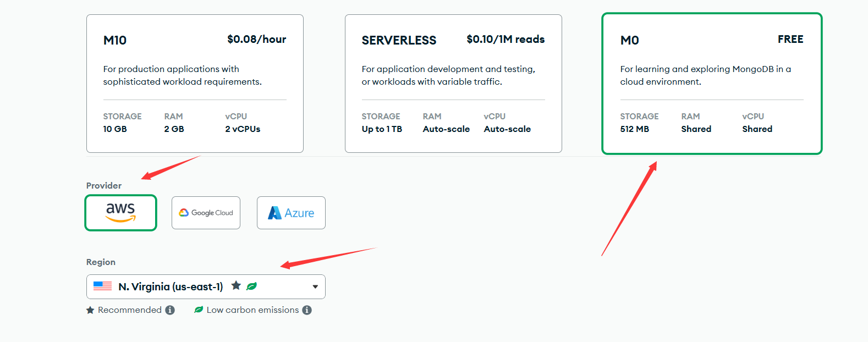
Task: Open the Recommended info icon
Action: coord(170,310)
